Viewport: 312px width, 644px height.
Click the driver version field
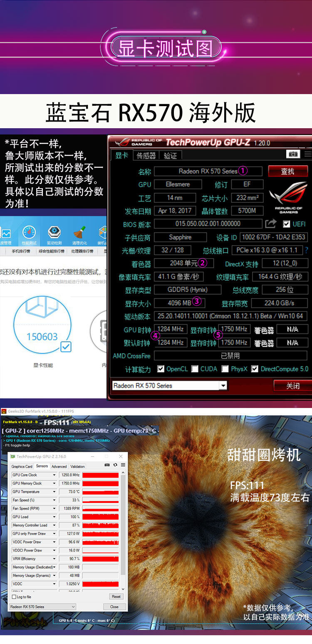(231, 316)
